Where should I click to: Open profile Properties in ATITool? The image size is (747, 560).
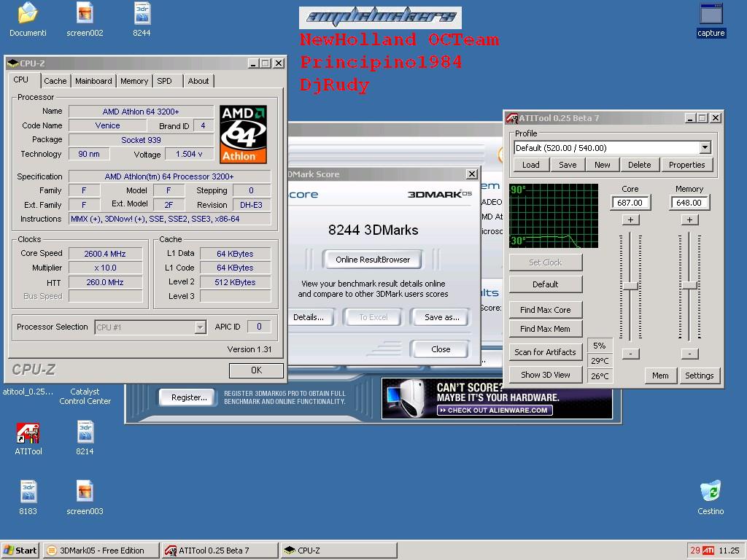coord(686,165)
